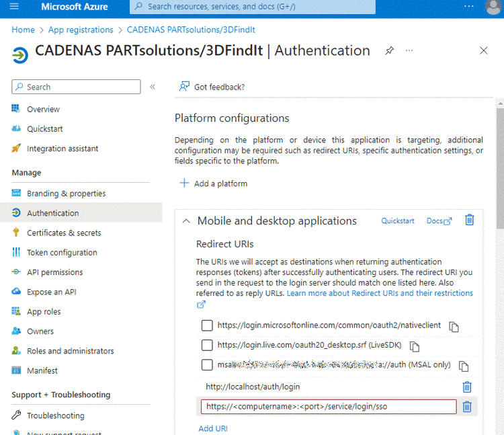Collapse Mobile and desktop applications section

tap(186, 221)
